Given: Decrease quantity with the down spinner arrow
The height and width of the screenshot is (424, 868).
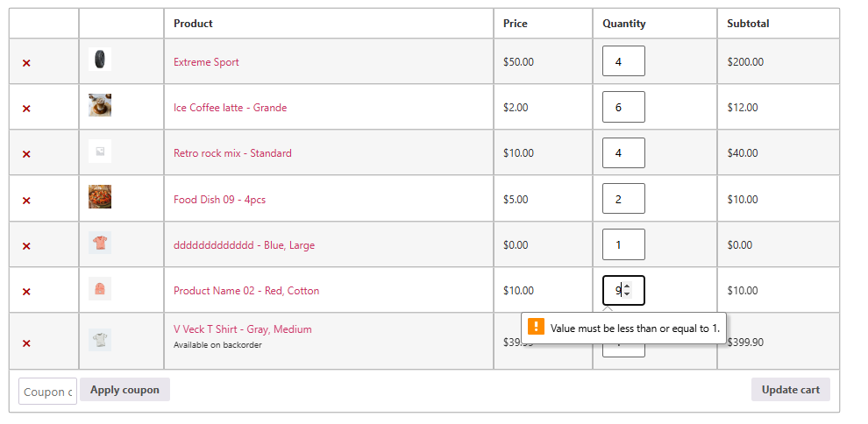Looking at the screenshot, I should [627, 294].
